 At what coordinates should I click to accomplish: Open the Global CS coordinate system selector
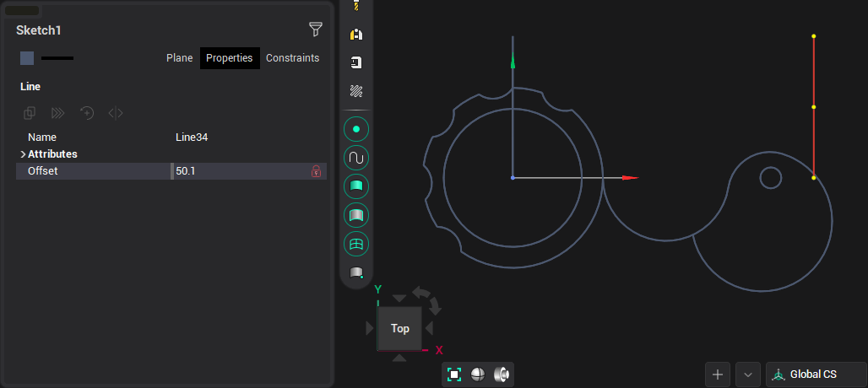point(816,375)
